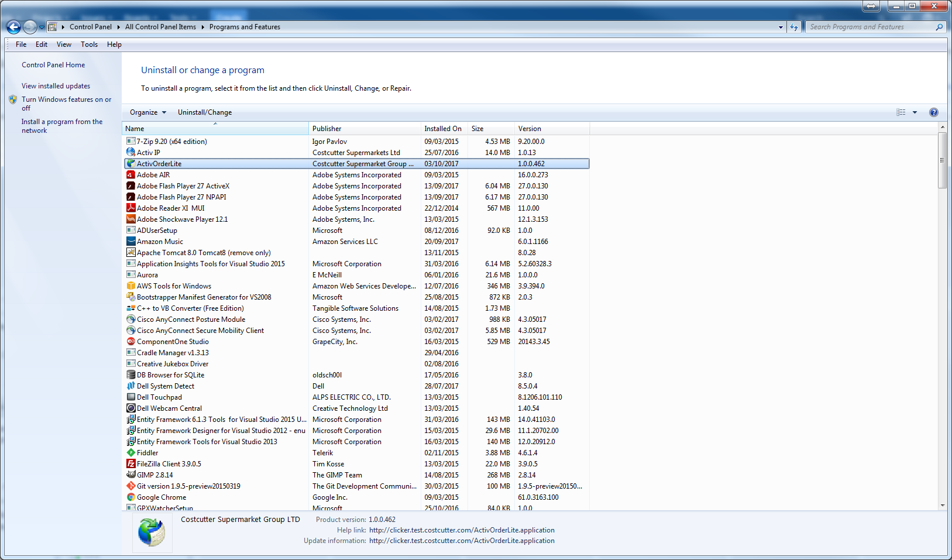Select the Dell Touchpad row
The height and width of the screenshot is (560, 952).
(356, 397)
